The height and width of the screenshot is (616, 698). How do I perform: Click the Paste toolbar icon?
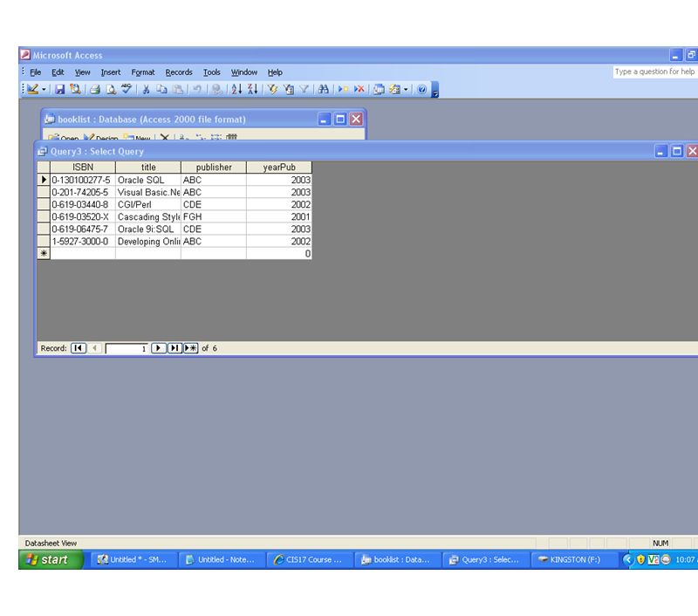click(178, 90)
